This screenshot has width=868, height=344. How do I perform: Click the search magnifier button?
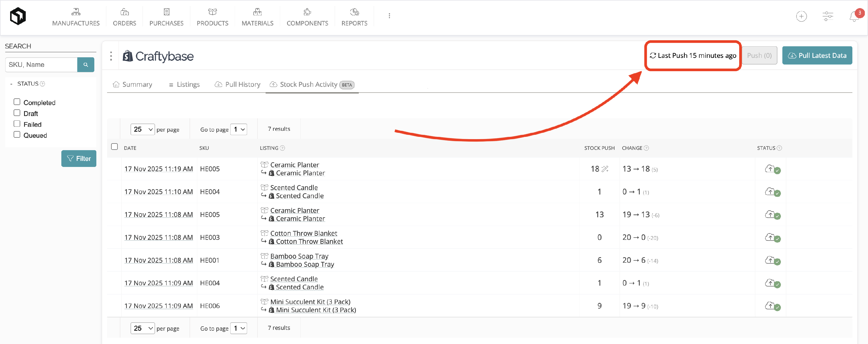coord(86,65)
